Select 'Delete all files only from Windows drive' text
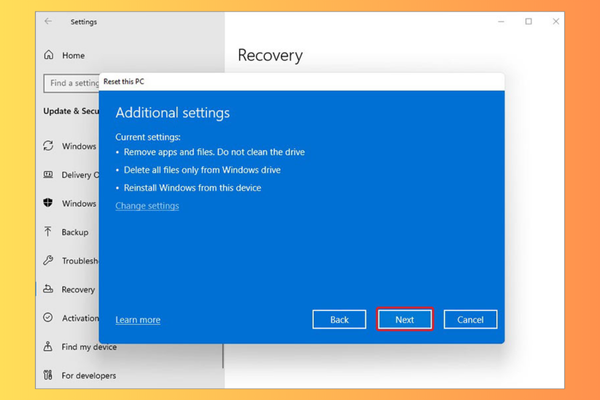Image resolution: width=600 pixels, height=400 pixels. pos(202,170)
